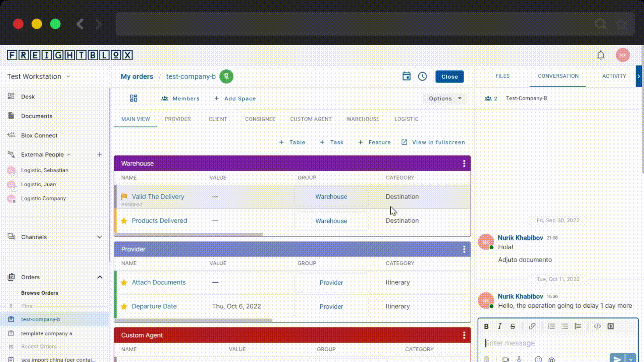The width and height of the screenshot is (644, 362).
Task: Add a new Table
Action: coord(292,142)
